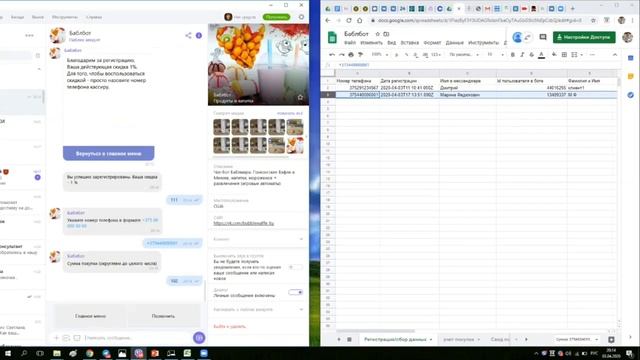
Task: Click the Print icon in Sheets toolbar
Action: [351, 55]
